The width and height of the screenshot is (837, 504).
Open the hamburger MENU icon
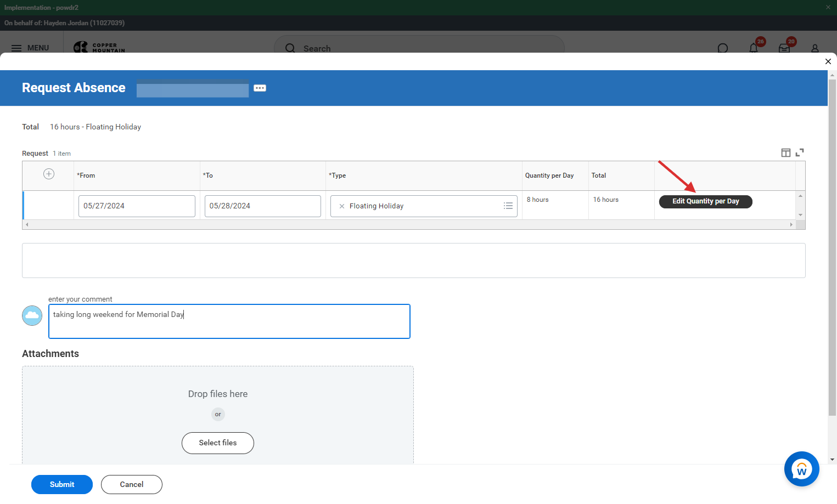pyautogui.click(x=16, y=48)
